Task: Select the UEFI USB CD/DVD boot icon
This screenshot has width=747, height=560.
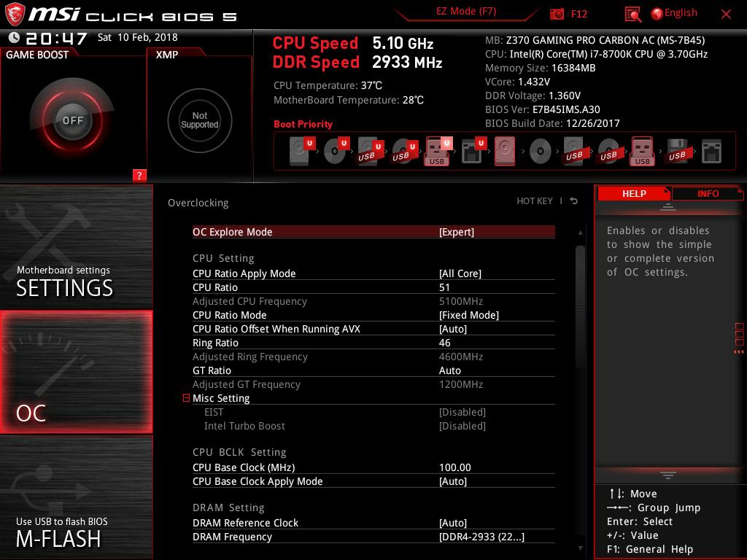Action: [405, 151]
